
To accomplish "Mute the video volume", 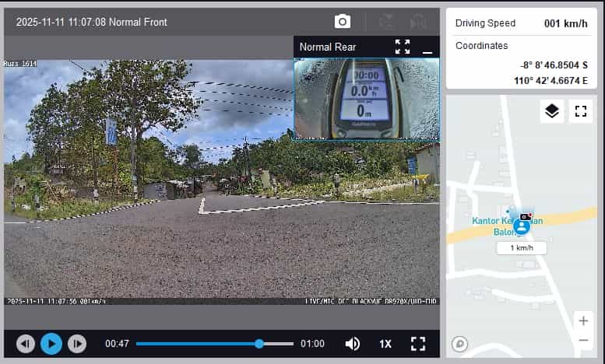I will (353, 344).
